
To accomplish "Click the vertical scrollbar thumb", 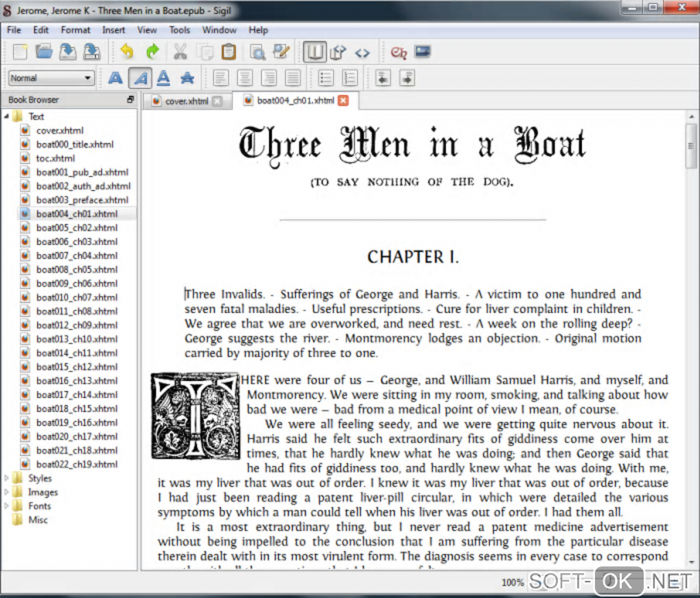I will pyautogui.click(x=691, y=146).
